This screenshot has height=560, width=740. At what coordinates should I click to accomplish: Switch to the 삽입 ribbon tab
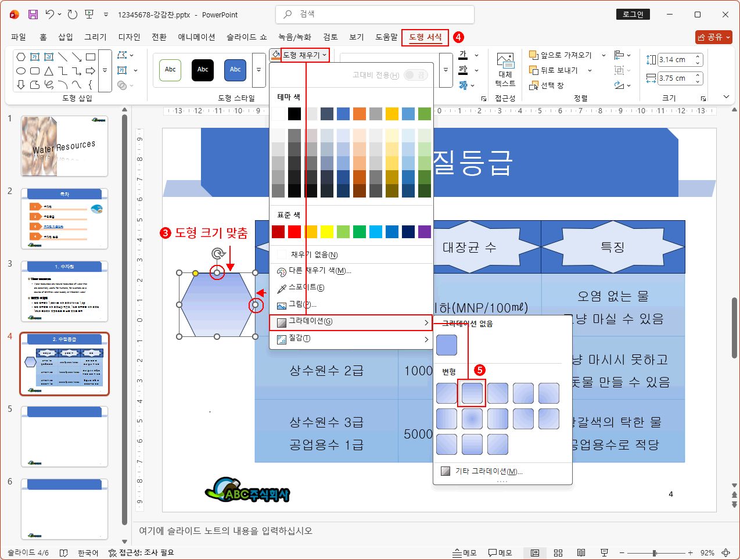tap(66, 37)
